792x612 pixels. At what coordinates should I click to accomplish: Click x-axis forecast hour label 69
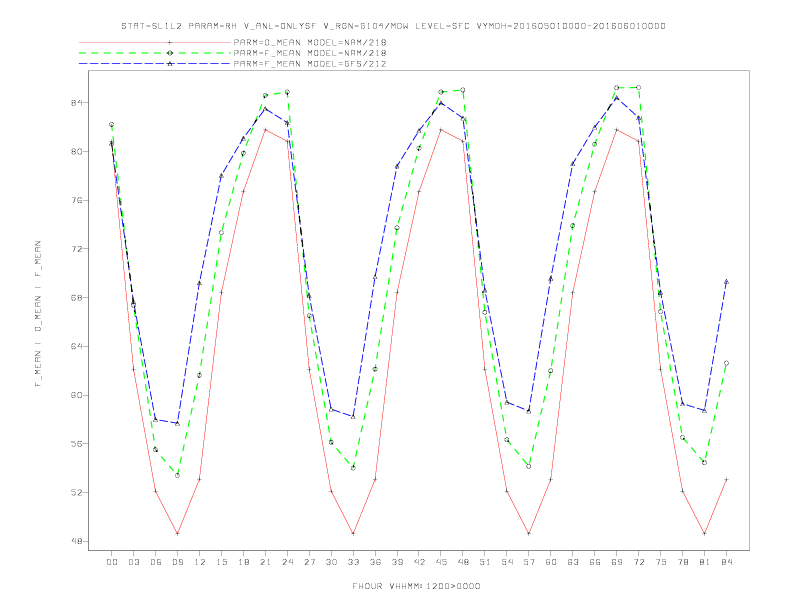point(617,562)
